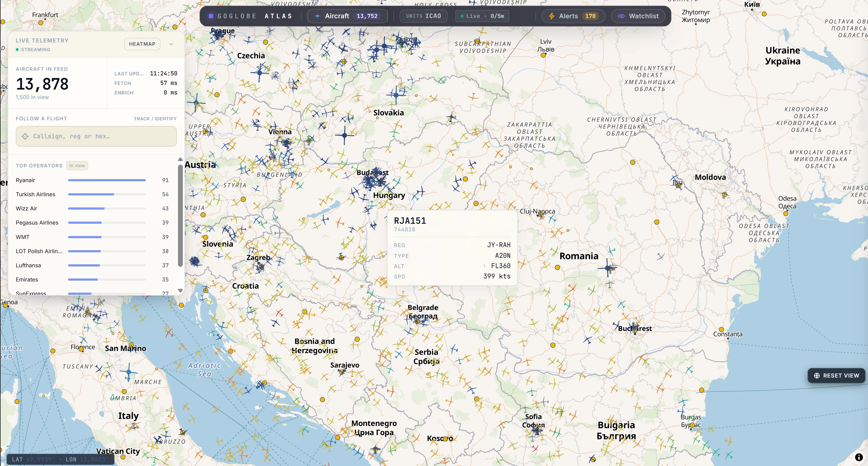Click the operators list scroll-down arrow

pyautogui.click(x=180, y=291)
